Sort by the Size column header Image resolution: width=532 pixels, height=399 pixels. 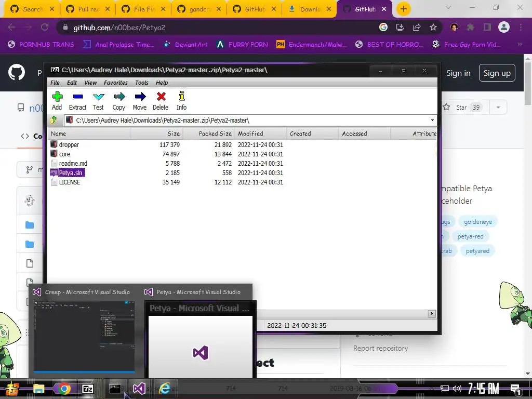coord(157,134)
